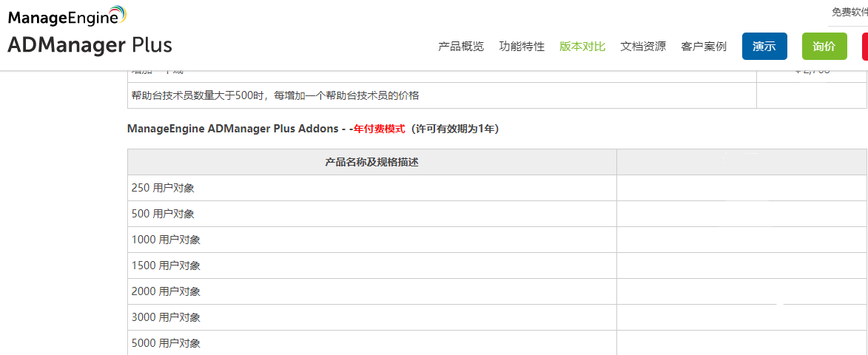Click the ManageEngine logo
This screenshot has width=868, height=355.
pyautogui.click(x=67, y=16)
